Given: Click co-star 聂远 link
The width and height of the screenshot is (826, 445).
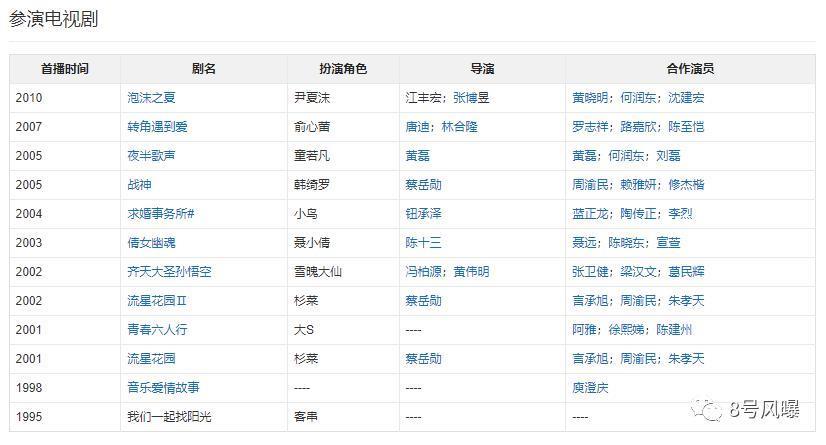Looking at the screenshot, I should [x=584, y=242].
